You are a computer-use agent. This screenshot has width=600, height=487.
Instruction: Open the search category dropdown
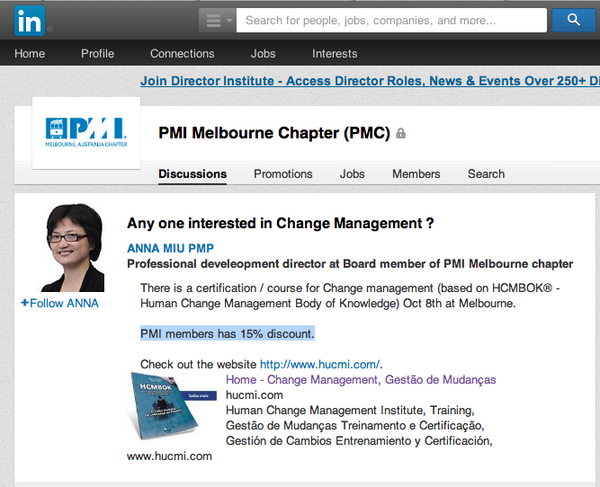tap(218, 20)
